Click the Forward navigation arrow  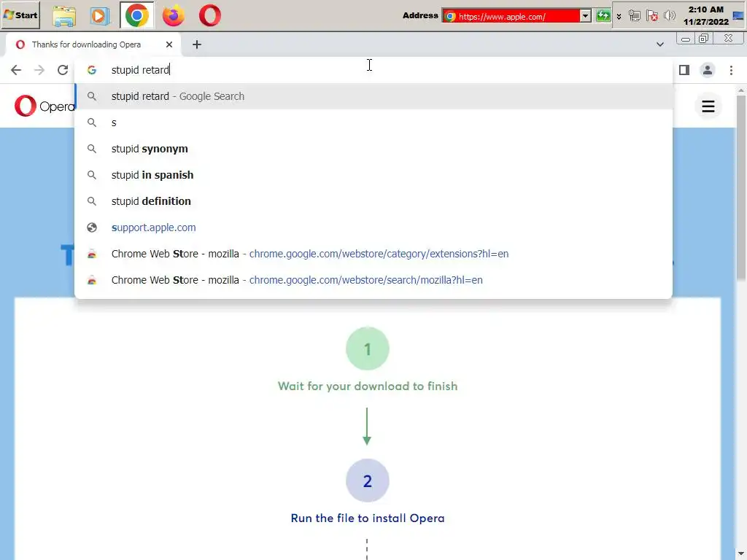(39, 70)
